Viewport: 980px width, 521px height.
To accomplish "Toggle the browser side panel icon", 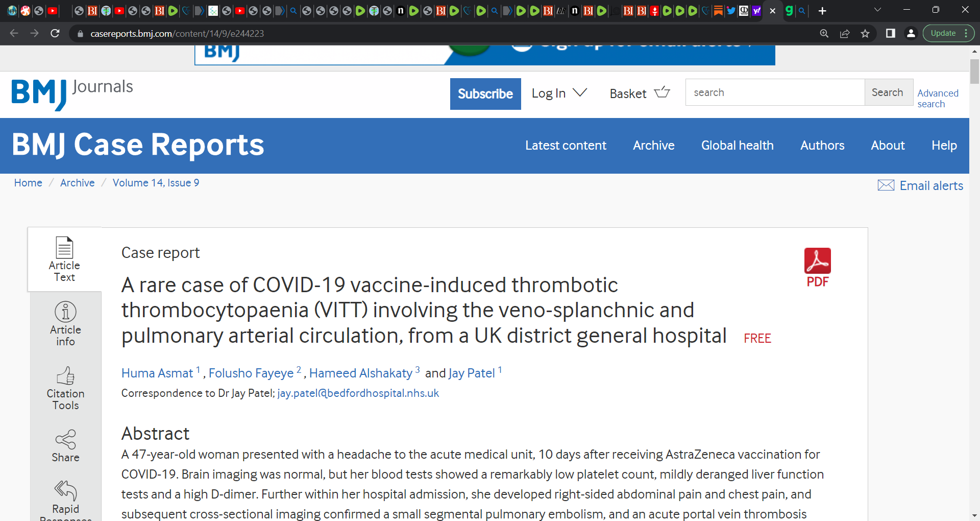I will (x=891, y=33).
